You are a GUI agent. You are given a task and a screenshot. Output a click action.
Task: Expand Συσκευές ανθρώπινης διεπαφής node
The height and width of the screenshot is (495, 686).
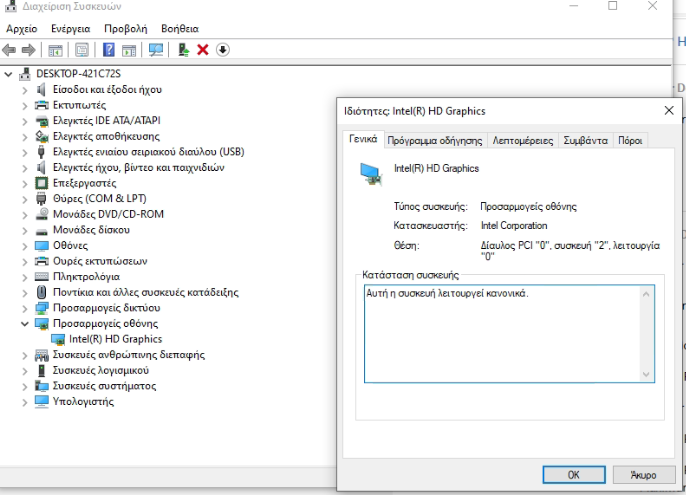(x=25, y=355)
